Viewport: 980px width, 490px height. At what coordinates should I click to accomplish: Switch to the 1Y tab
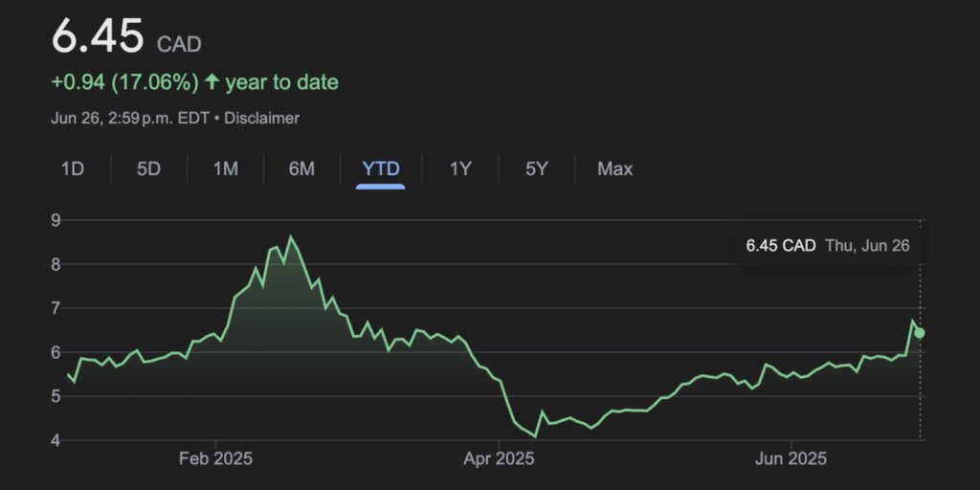(x=460, y=169)
